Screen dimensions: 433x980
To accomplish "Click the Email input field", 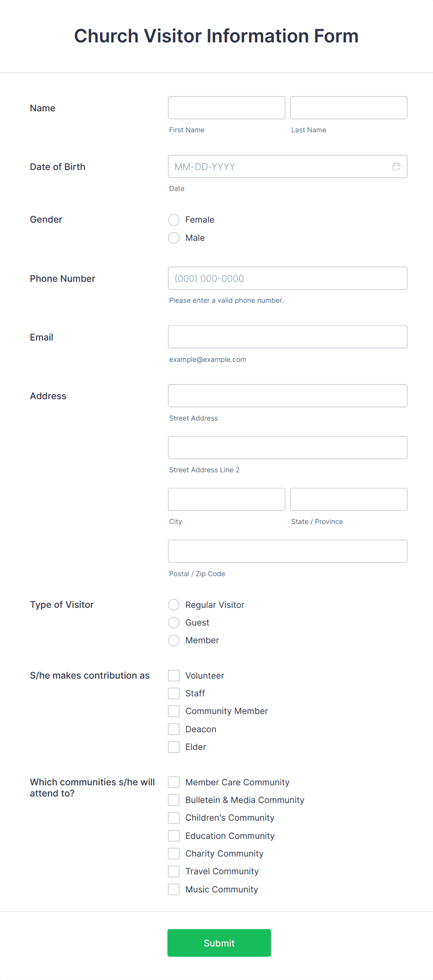I will (288, 337).
